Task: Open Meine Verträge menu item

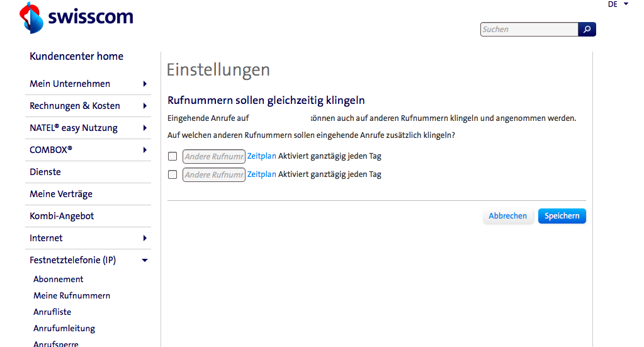Action: tap(61, 194)
